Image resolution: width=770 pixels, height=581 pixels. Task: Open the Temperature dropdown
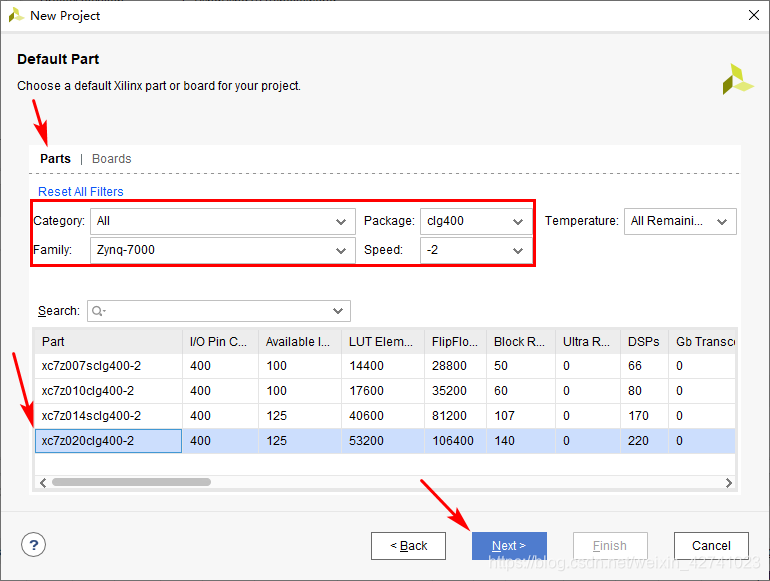pyautogui.click(x=680, y=221)
